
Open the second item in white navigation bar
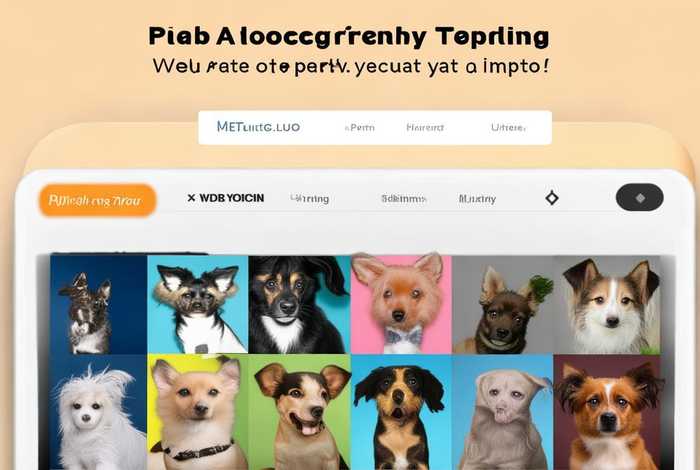[359, 128]
